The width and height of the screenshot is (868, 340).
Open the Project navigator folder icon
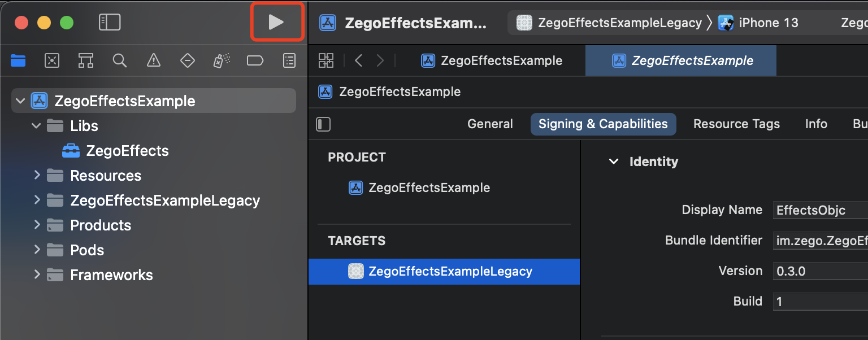click(x=18, y=60)
